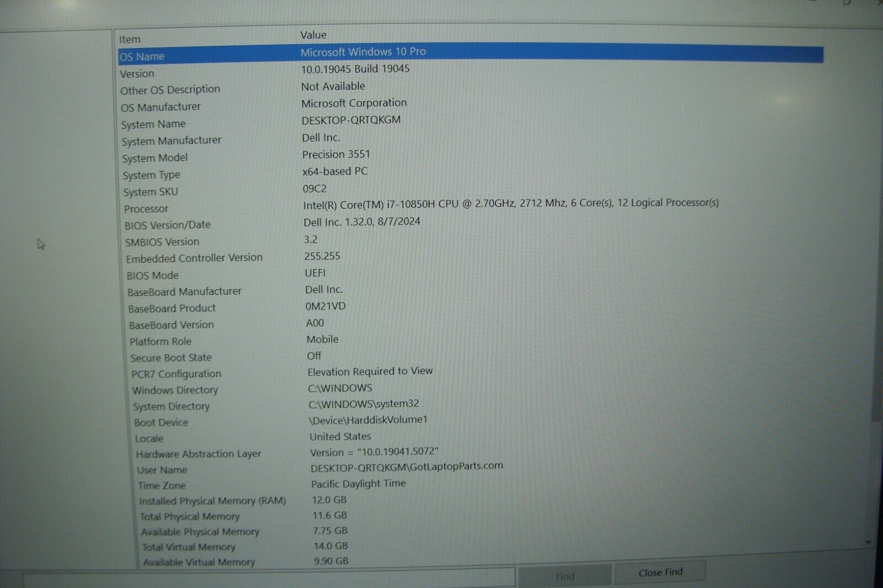Click the Item column header

coord(130,38)
